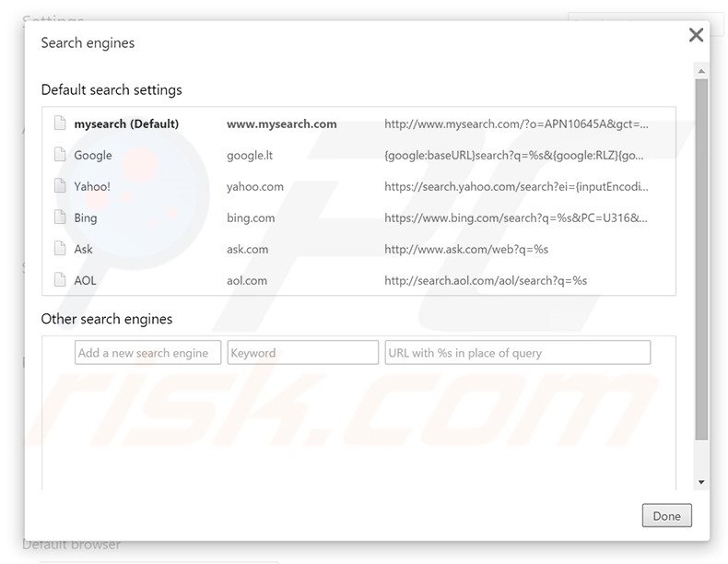Click the scrollbar up arrow

click(x=701, y=71)
